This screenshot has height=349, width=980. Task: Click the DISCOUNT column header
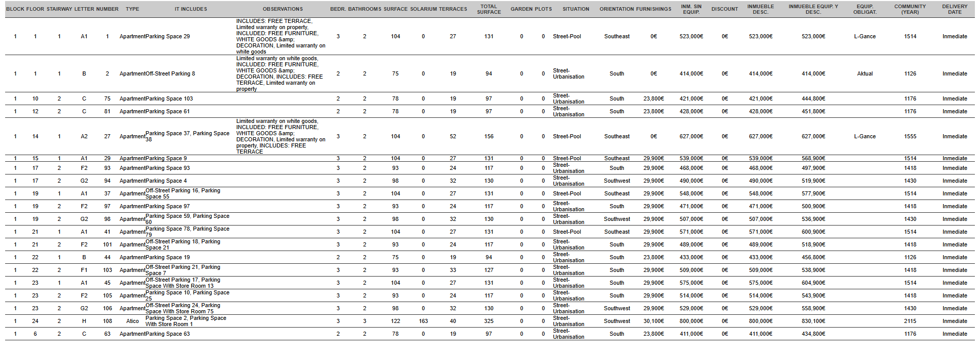click(724, 9)
